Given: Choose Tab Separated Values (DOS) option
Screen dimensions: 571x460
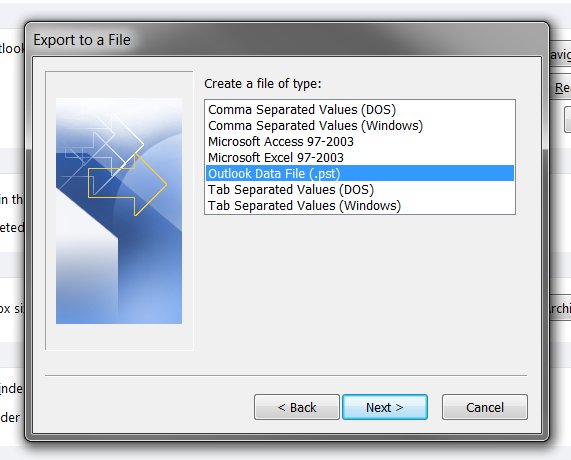Looking at the screenshot, I should coord(360,189).
